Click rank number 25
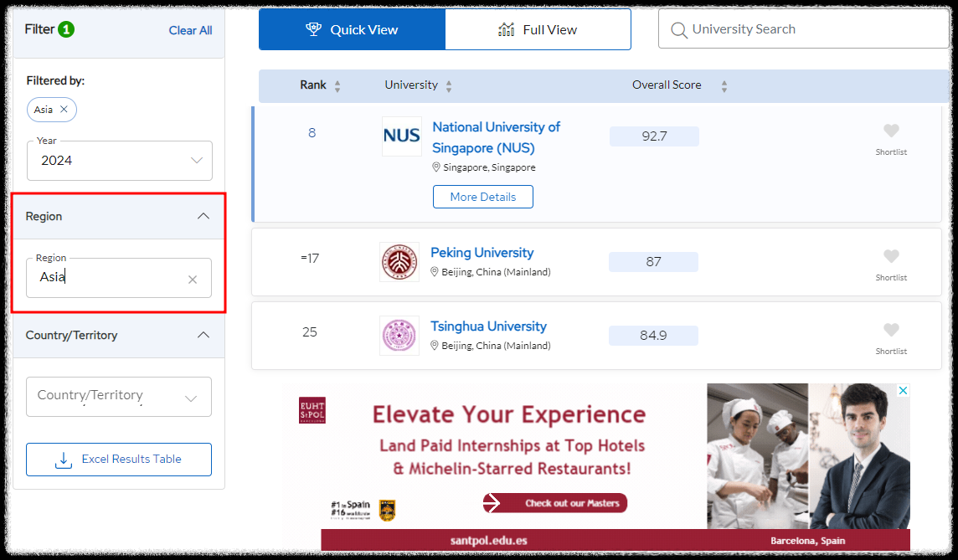 310,331
